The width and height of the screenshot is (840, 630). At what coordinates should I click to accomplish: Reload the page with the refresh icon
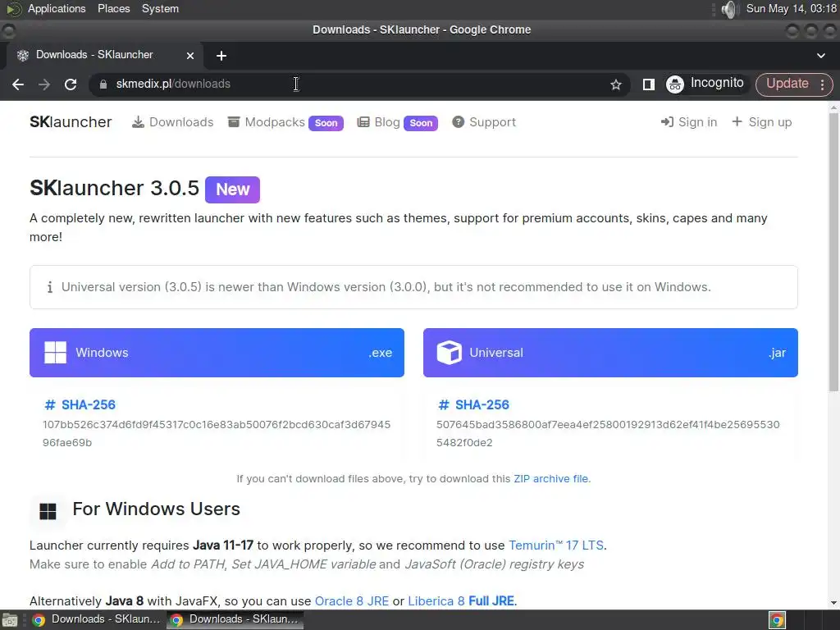click(71, 84)
